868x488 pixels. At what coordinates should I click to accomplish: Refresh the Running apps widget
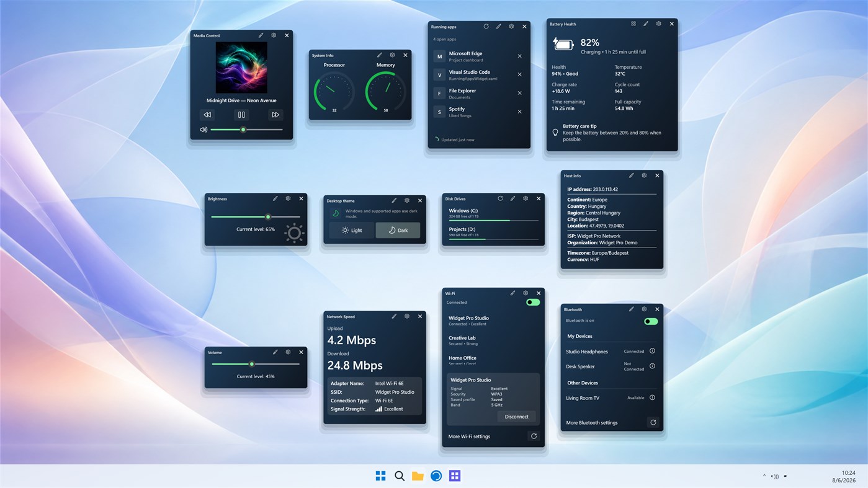pos(486,27)
